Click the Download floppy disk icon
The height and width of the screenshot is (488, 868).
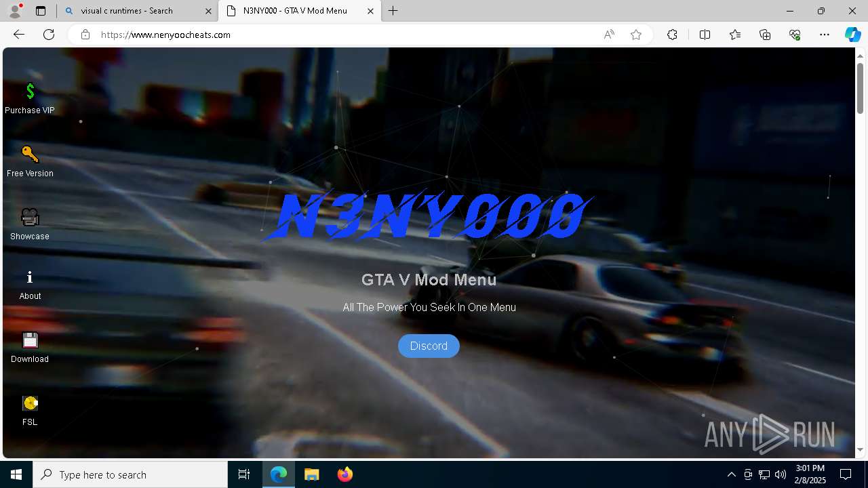[30, 340]
